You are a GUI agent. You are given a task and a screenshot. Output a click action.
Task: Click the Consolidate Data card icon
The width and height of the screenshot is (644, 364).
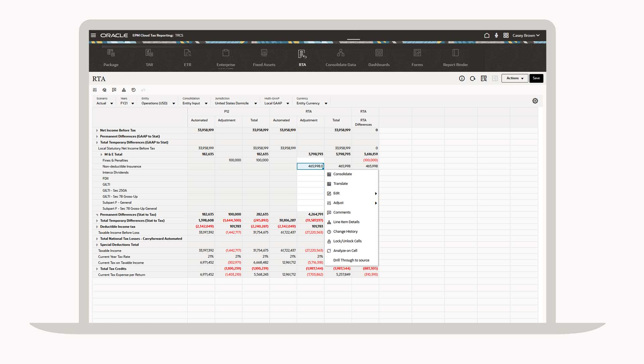340,53
